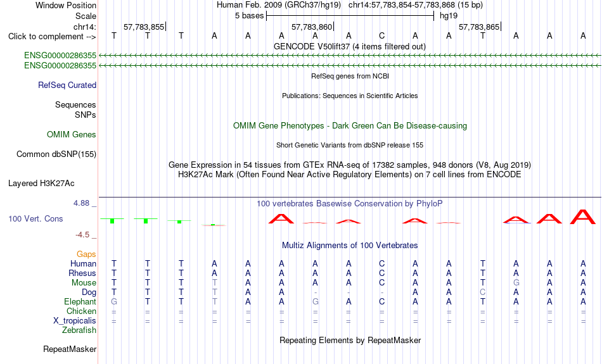Click the OMIM Genes track label
602x364 pixels.
click(x=72, y=135)
